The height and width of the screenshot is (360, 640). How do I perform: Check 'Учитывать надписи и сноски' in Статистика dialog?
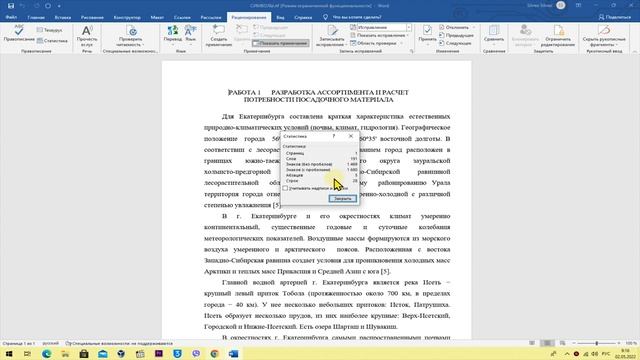pos(285,188)
